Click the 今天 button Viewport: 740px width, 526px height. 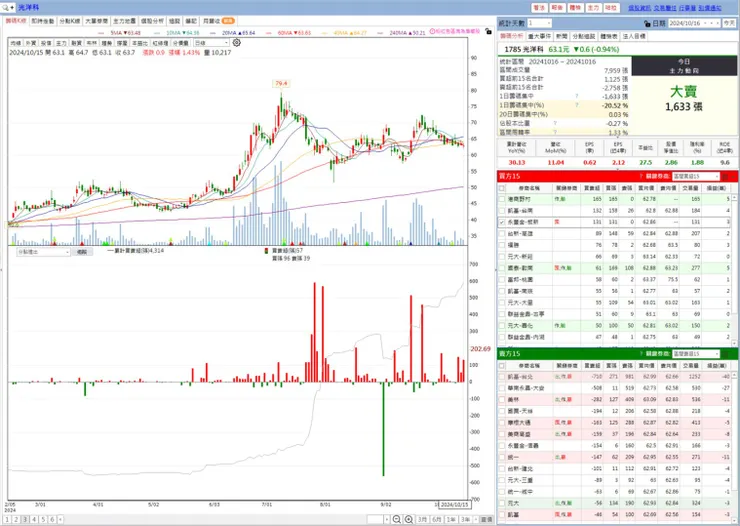(729, 23)
